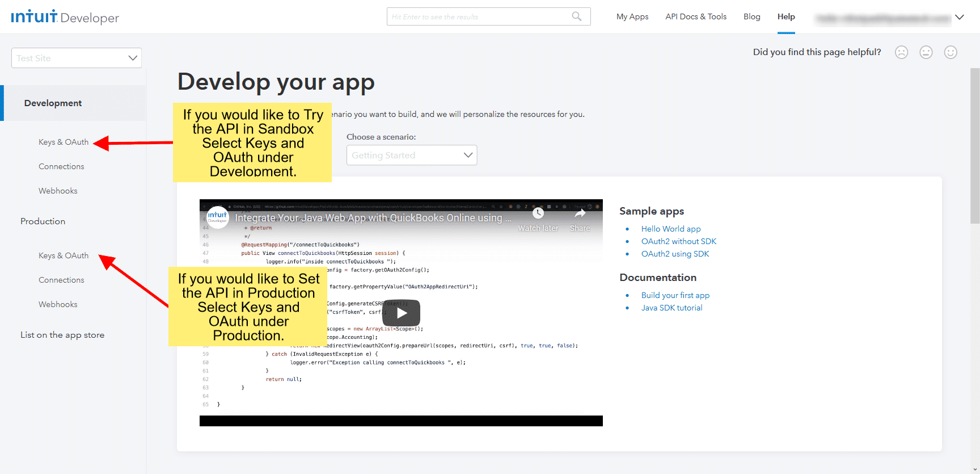Open the Hello World app link
The height and width of the screenshot is (474, 980).
(x=671, y=229)
